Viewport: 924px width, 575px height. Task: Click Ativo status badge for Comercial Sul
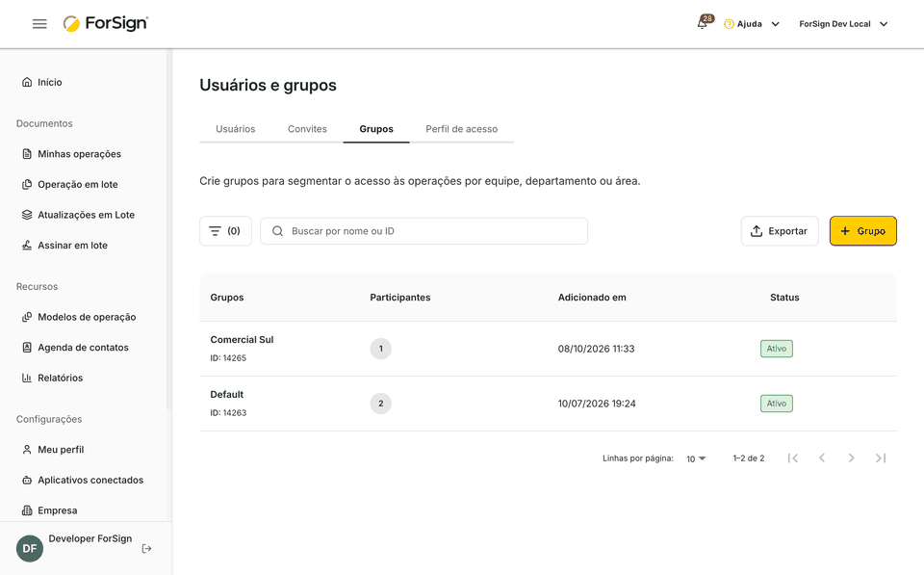pyautogui.click(x=776, y=349)
